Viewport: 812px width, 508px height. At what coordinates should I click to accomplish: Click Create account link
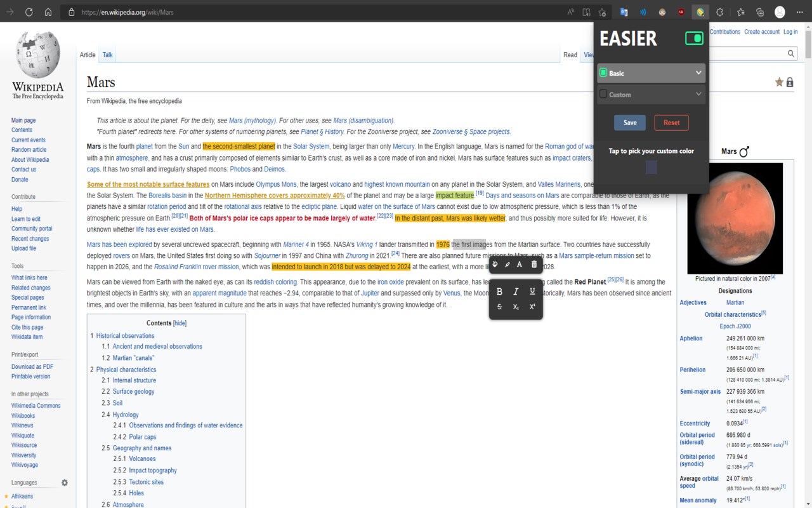click(762, 32)
